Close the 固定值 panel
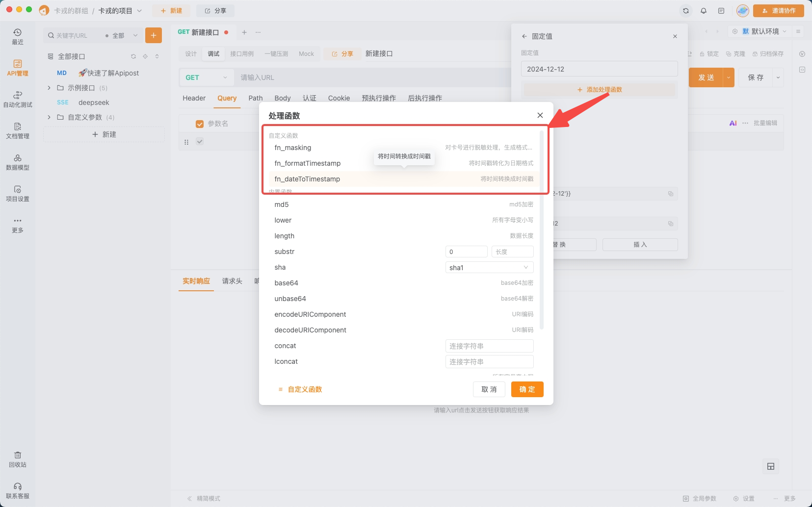The width and height of the screenshot is (812, 507). point(675,36)
